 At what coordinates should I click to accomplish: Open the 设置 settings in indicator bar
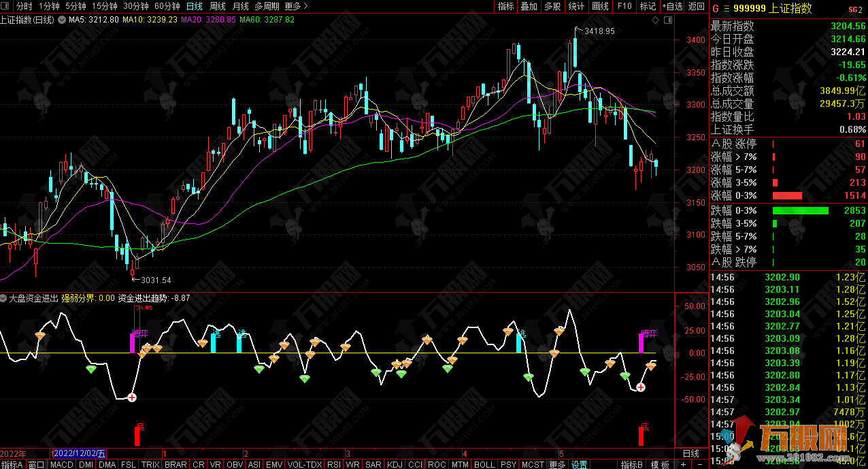579,464
